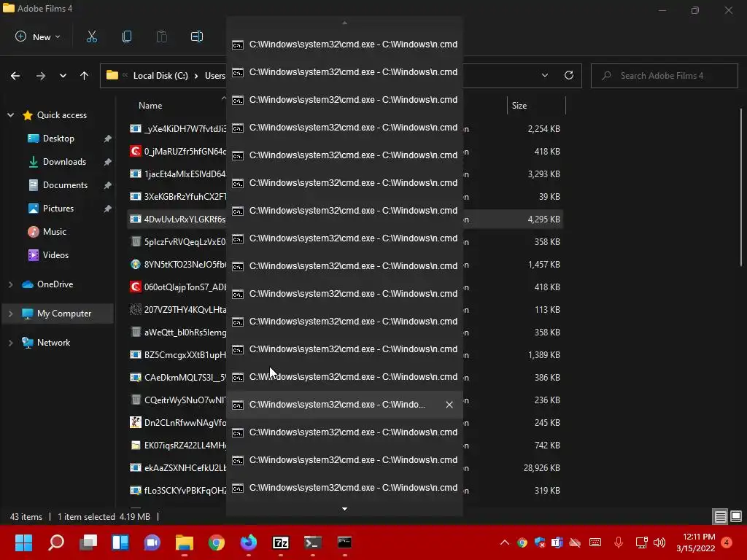Click the Cut scissors icon in toolbar
This screenshot has width=747, height=560.
click(x=91, y=36)
